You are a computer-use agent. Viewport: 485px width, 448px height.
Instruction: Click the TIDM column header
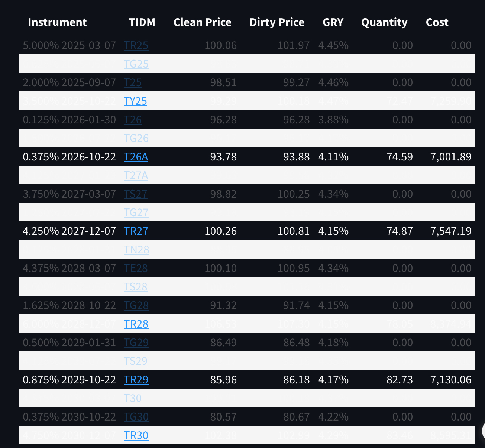(x=142, y=22)
